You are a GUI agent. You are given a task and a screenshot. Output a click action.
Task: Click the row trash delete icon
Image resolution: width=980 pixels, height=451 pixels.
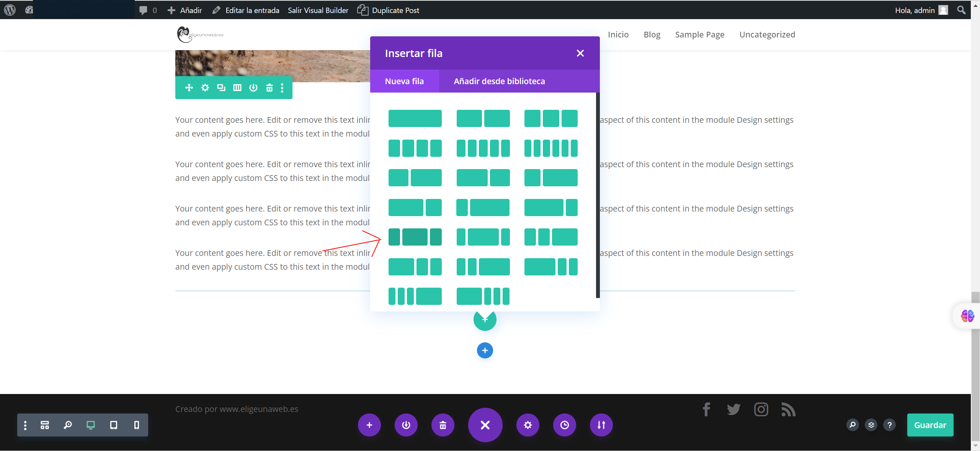click(269, 88)
